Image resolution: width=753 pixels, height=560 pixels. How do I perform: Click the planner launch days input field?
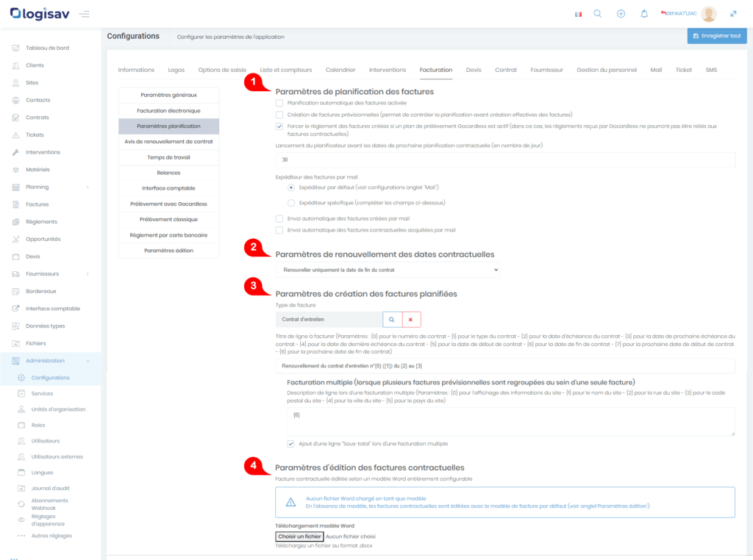[x=505, y=159]
